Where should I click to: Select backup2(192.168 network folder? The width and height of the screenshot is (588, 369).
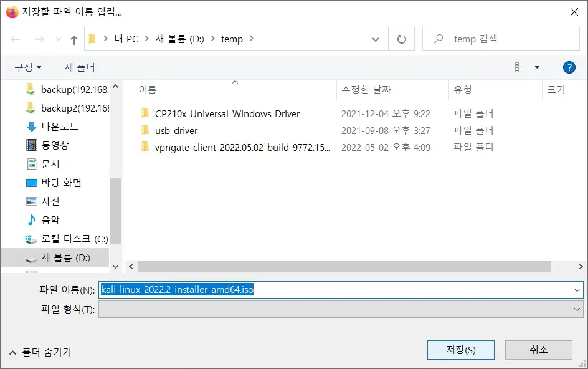67,108
